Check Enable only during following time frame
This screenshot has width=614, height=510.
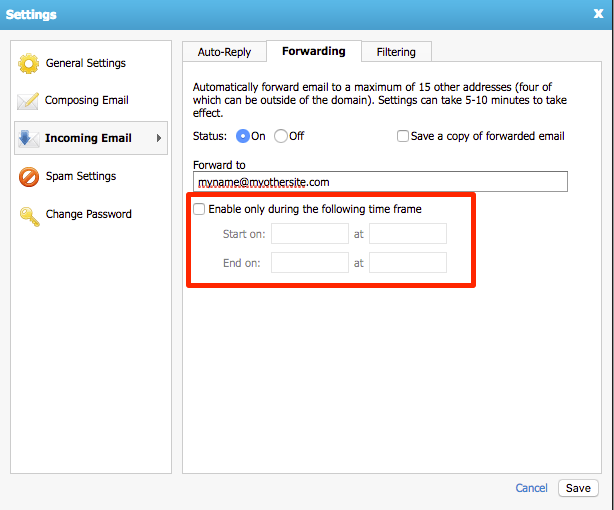point(200,209)
